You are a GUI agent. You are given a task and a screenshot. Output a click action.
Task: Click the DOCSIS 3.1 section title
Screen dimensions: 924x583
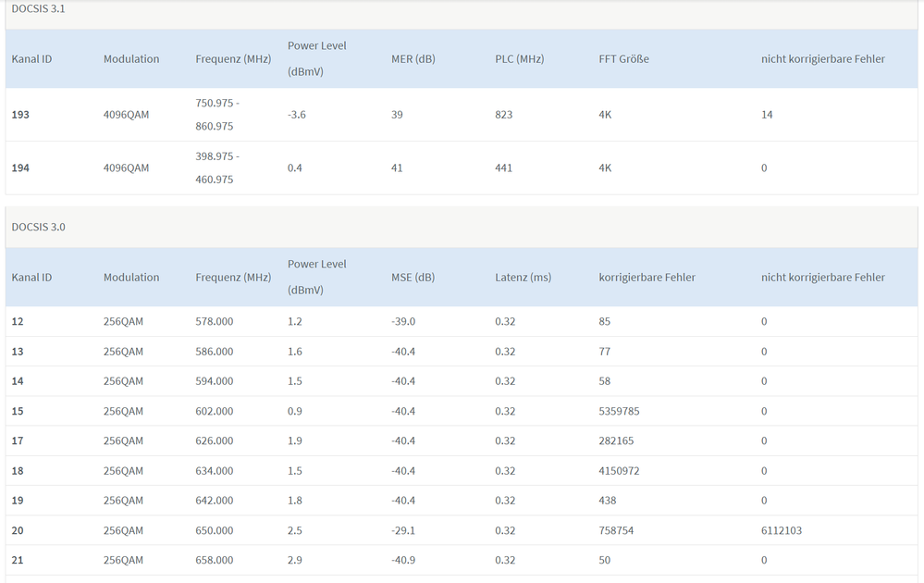tap(38, 8)
